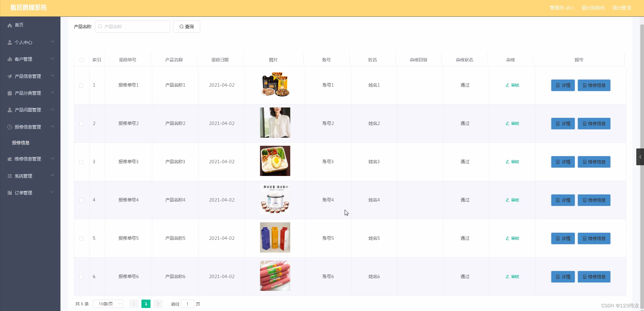Toggle the select-all checkbox in table header
Image resolution: width=644 pixels, height=311 pixels.
point(82,61)
